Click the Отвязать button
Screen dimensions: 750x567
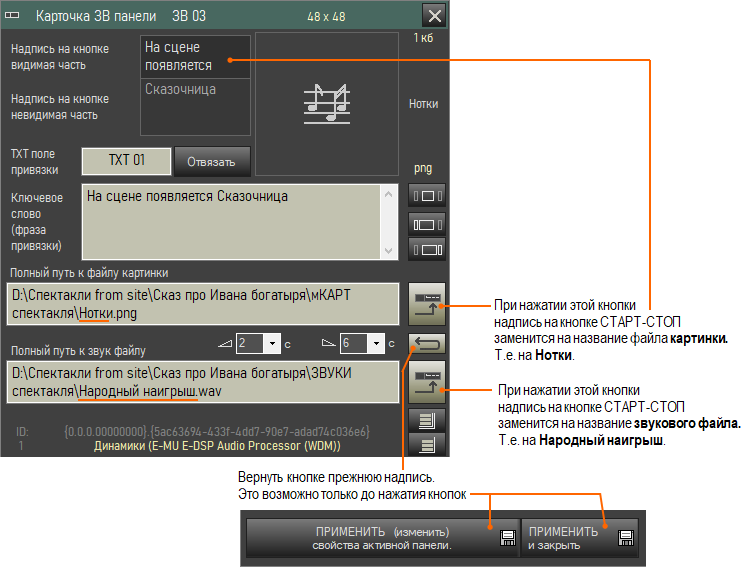tap(211, 162)
